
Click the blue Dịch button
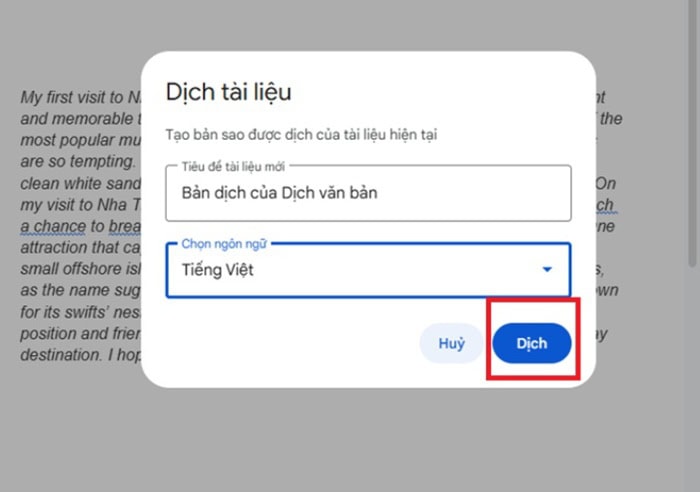[532, 343]
